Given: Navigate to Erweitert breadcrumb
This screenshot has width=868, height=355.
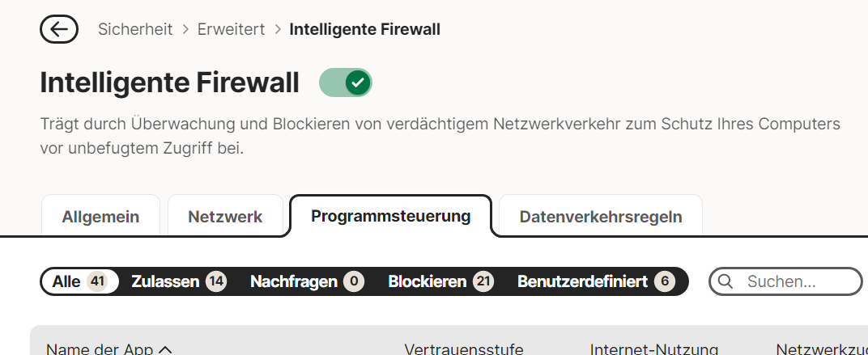Looking at the screenshot, I should [x=231, y=30].
